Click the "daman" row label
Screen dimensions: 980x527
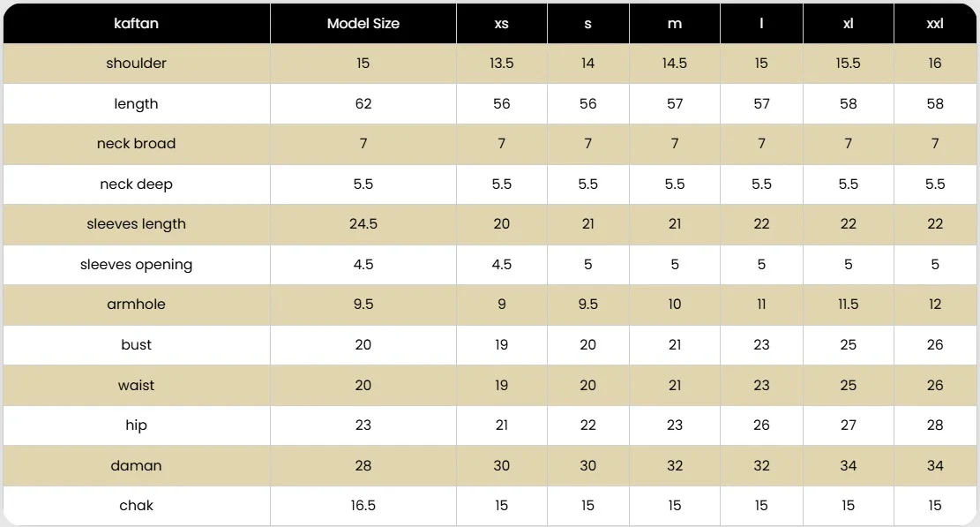(x=137, y=465)
